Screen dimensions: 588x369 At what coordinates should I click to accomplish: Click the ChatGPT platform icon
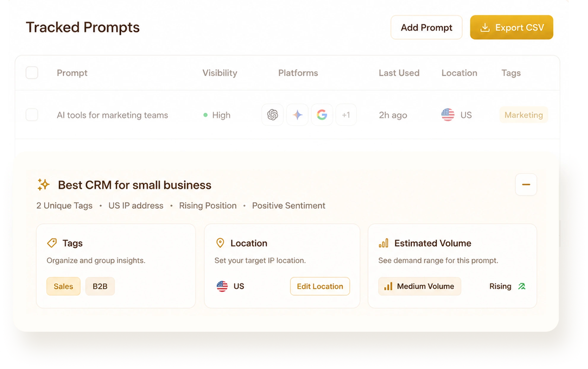pyautogui.click(x=272, y=115)
